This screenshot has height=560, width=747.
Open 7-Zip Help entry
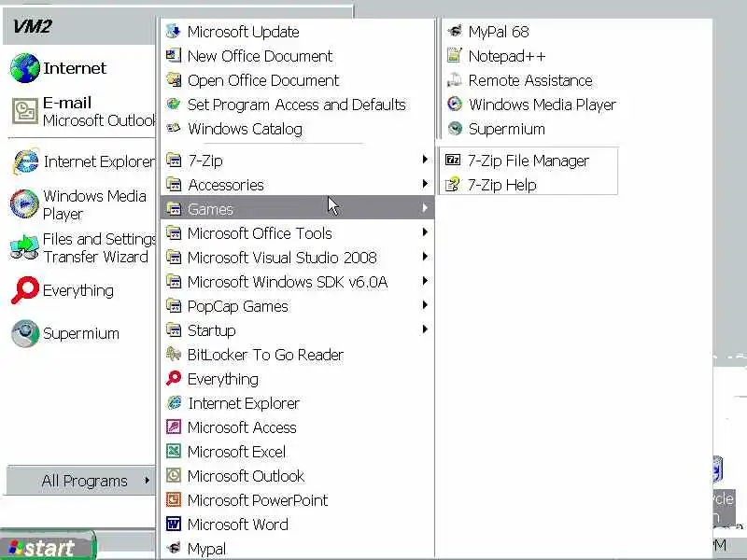(x=501, y=185)
